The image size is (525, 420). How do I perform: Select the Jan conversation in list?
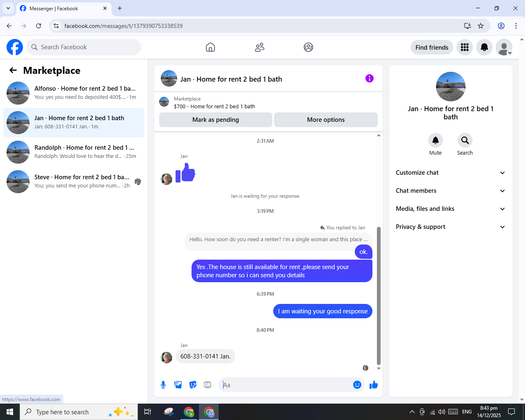[74, 123]
